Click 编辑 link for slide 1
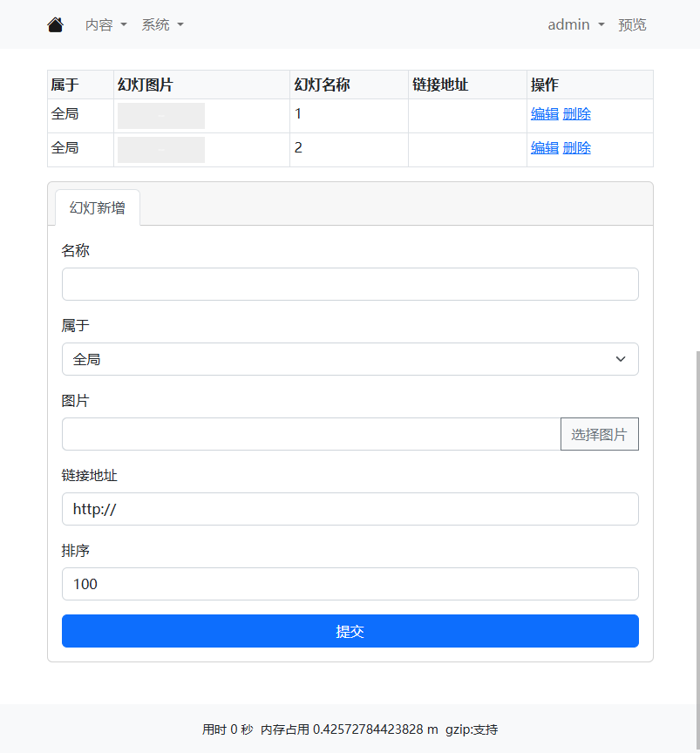Viewport: 700px width, 753px height. coord(545,114)
